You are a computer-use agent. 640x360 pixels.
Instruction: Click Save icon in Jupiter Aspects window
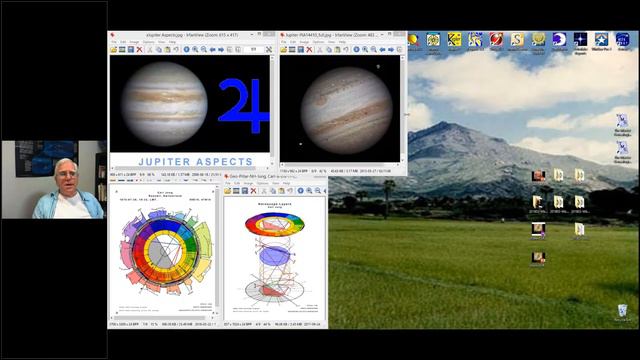131,49
